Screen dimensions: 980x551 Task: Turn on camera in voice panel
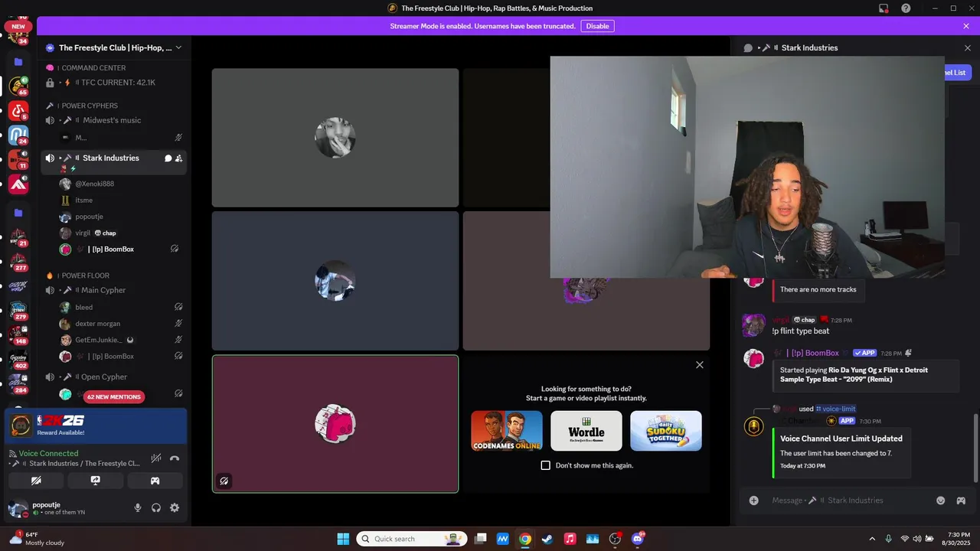pyautogui.click(x=36, y=481)
